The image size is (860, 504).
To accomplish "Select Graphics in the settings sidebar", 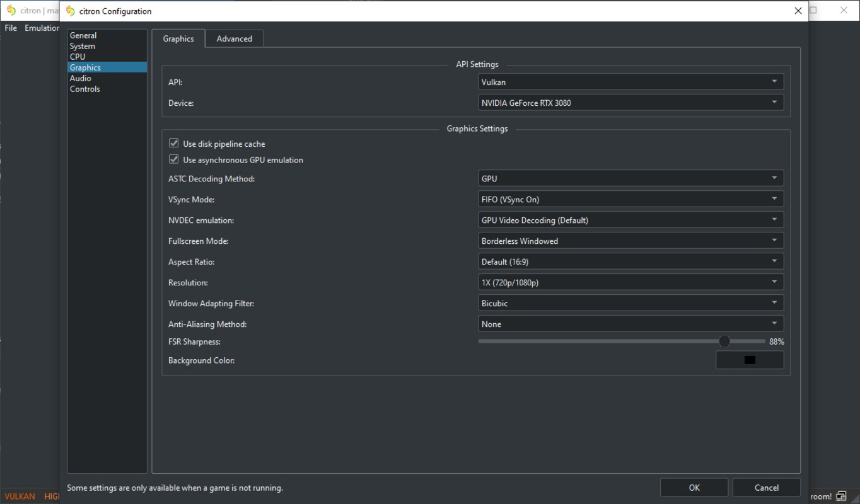I will pos(107,67).
